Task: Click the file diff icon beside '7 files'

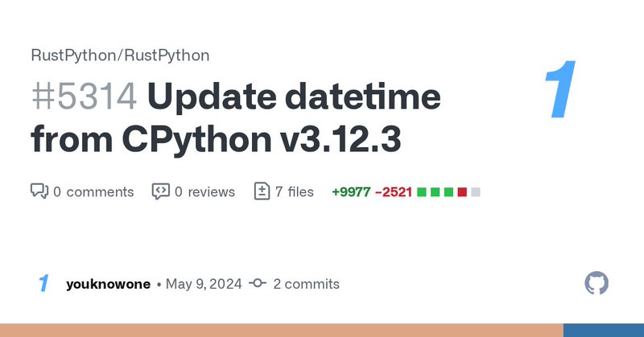Action: (x=262, y=191)
